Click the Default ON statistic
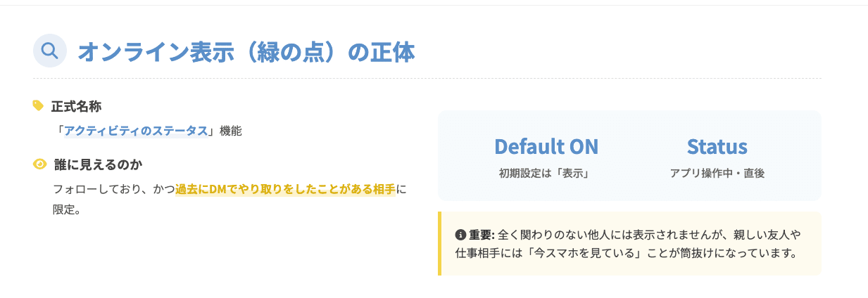This screenshot has width=868, height=298. tap(546, 146)
